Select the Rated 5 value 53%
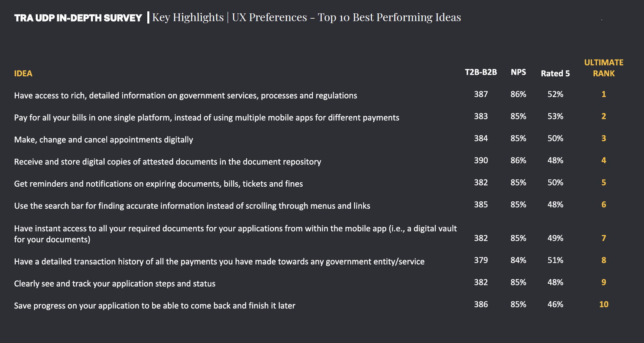 555,116
